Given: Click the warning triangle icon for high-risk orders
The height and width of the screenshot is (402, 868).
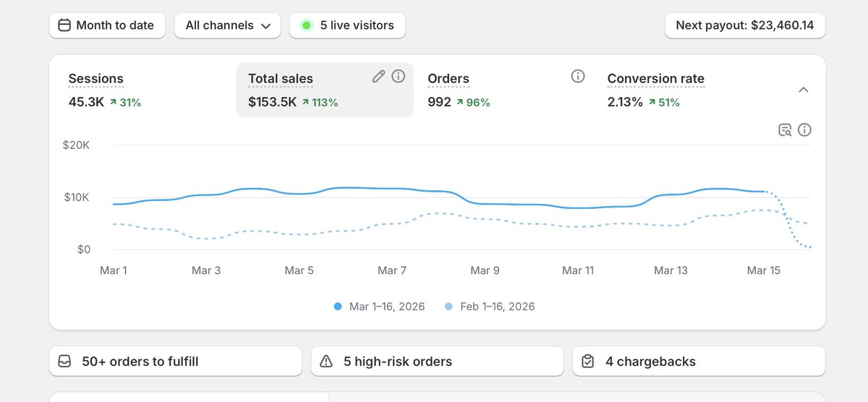Looking at the screenshot, I should tap(326, 362).
